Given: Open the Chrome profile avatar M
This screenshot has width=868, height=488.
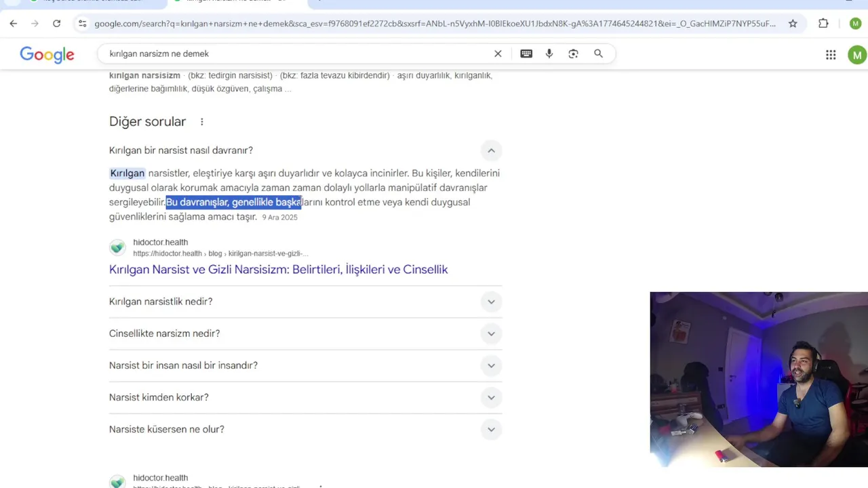Looking at the screenshot, I should point(855,24).
